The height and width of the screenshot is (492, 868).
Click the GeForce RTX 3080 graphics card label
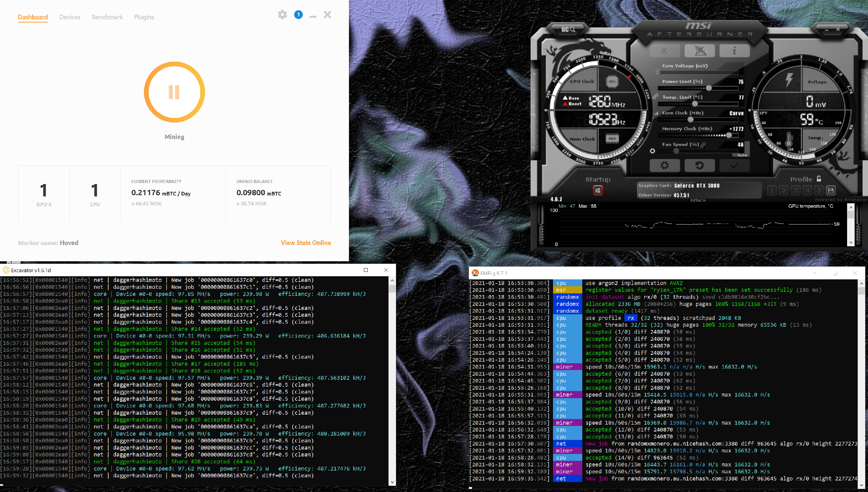point(697,186)
